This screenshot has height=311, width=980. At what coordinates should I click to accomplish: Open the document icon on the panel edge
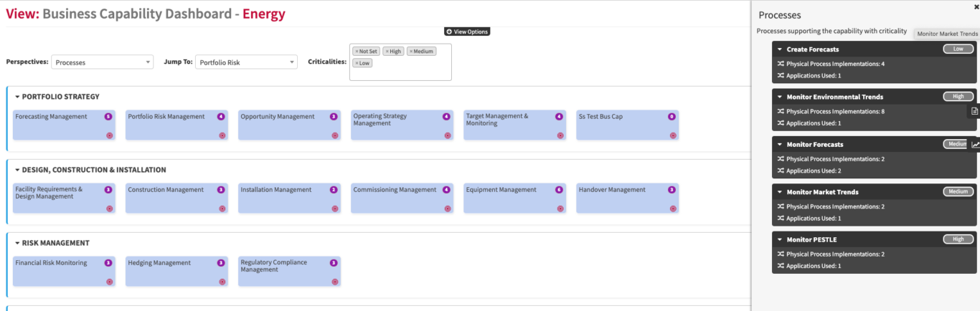974,111
